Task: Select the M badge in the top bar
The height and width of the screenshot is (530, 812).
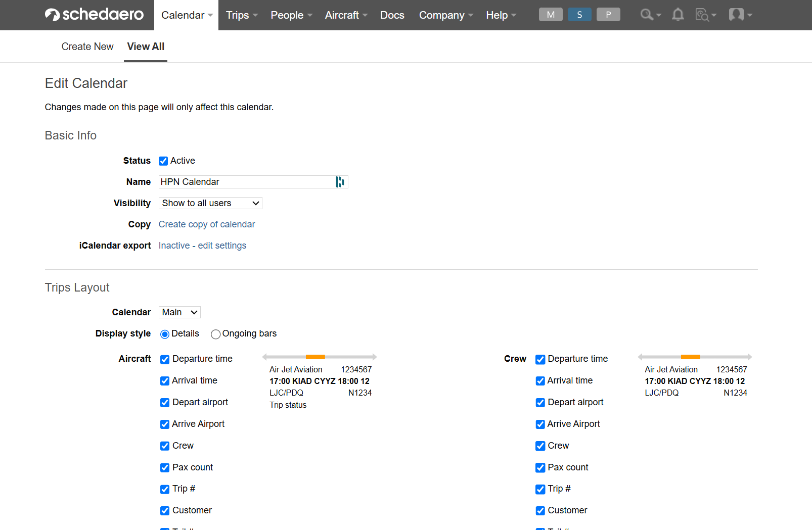Action: pos(551,14)
